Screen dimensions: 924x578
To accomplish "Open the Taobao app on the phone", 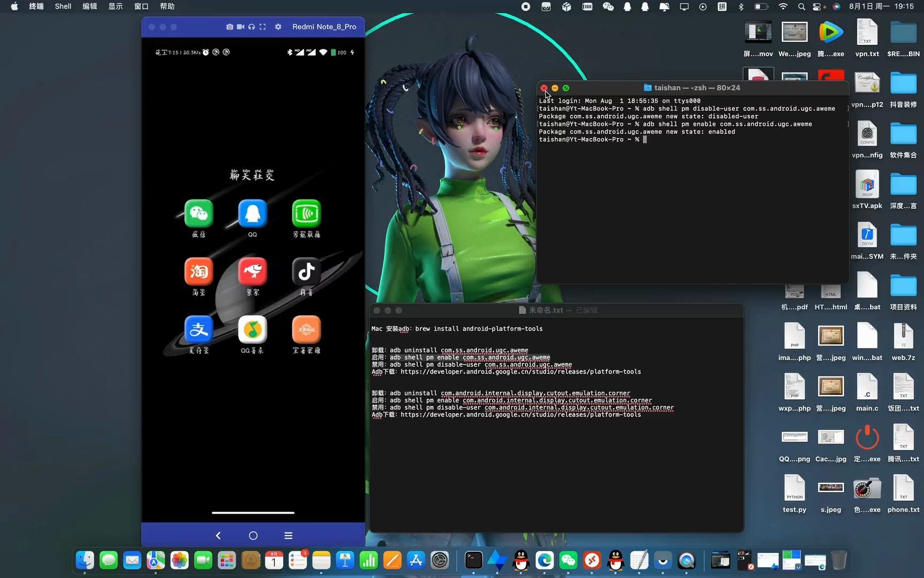I will pyautogui.click(x=198, y=272).
